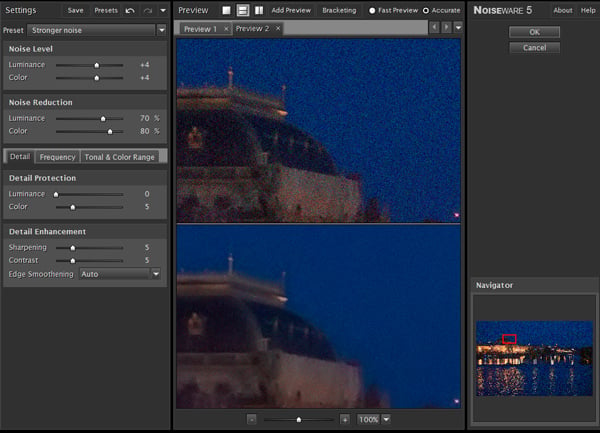Click the OK button
The width and height of the screenshot is (600, 433).
click(x=535, y=32)
